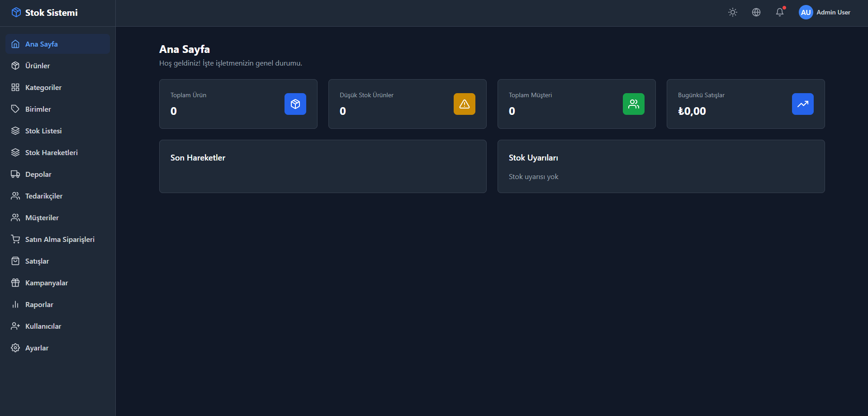Click the Stok Sistemi cube logo icon
The width and height of the screenshot is (868, 416).
(x=16, y=12)
